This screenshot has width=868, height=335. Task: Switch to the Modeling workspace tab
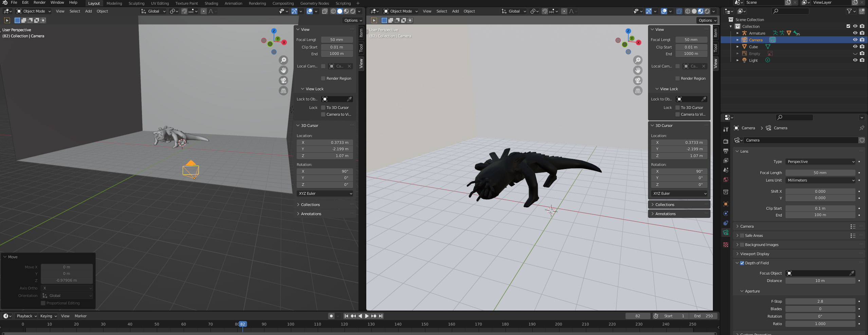[114, 3]
